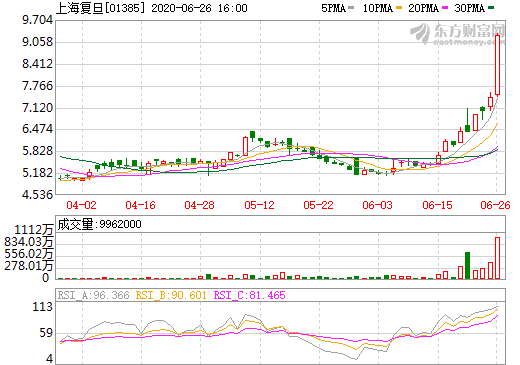The width and height of the screenshot is (520, 365).
Task: Click the price axis value 9.704
Action: [38, 20]
